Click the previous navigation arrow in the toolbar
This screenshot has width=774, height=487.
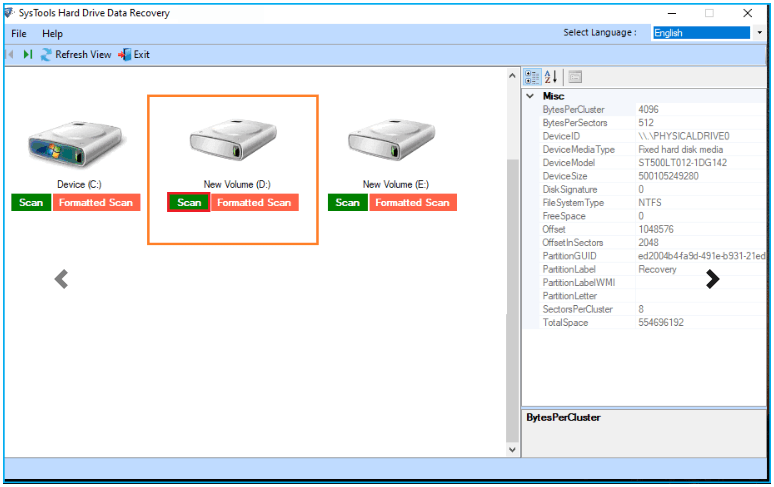pos(10,54)
